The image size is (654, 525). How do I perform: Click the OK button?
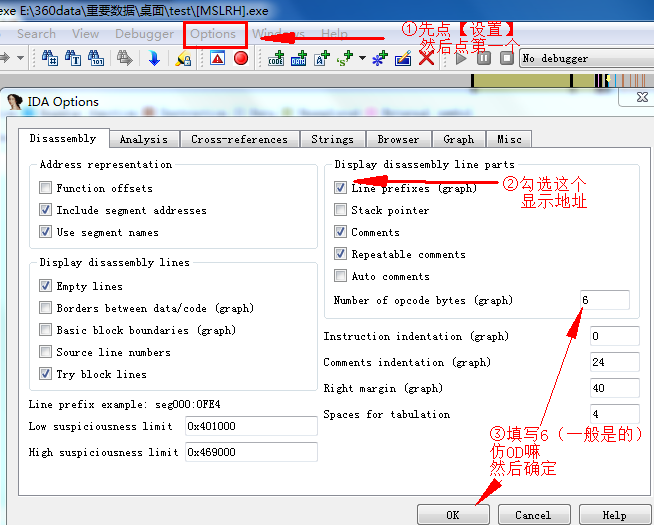pos(453,515)
